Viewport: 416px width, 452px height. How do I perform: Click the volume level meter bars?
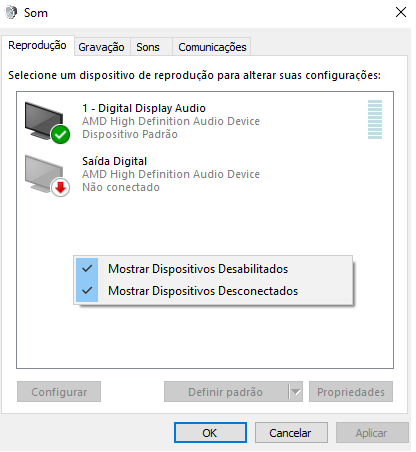pos(375,119)
